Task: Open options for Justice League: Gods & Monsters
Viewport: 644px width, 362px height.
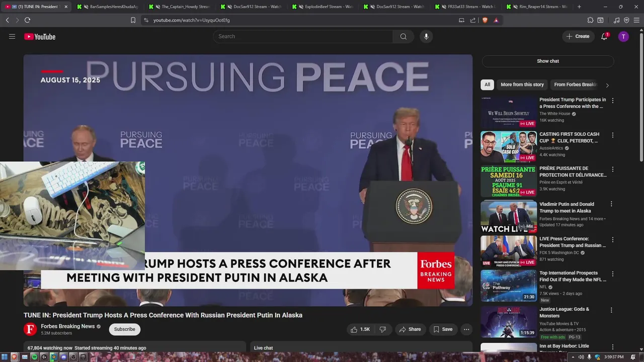Action: 611,310
